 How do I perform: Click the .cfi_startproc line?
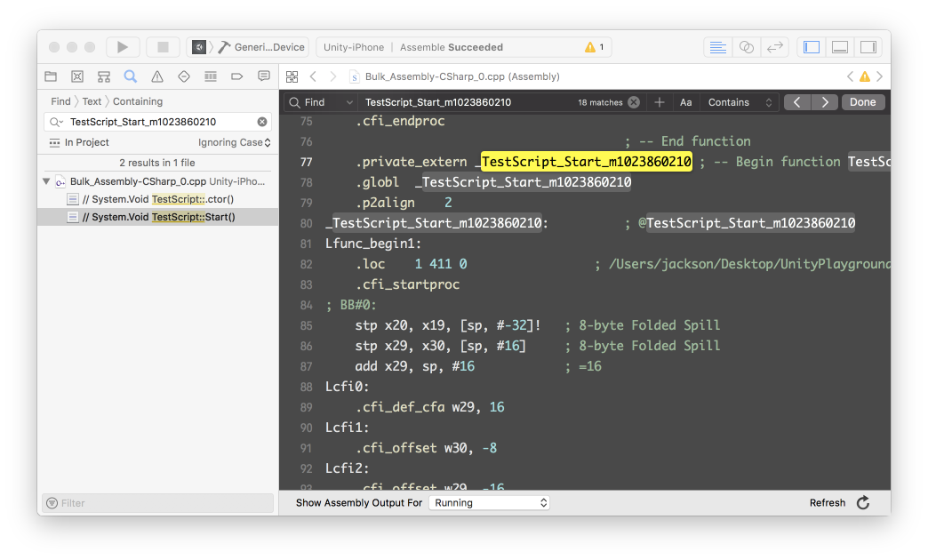click(407, 284)
